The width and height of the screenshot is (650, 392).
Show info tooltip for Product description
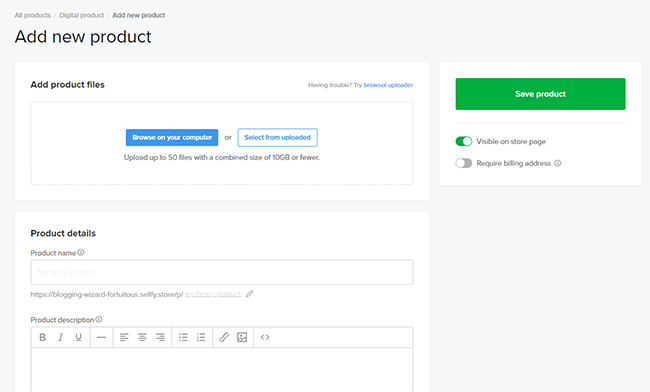click(99, 319)
